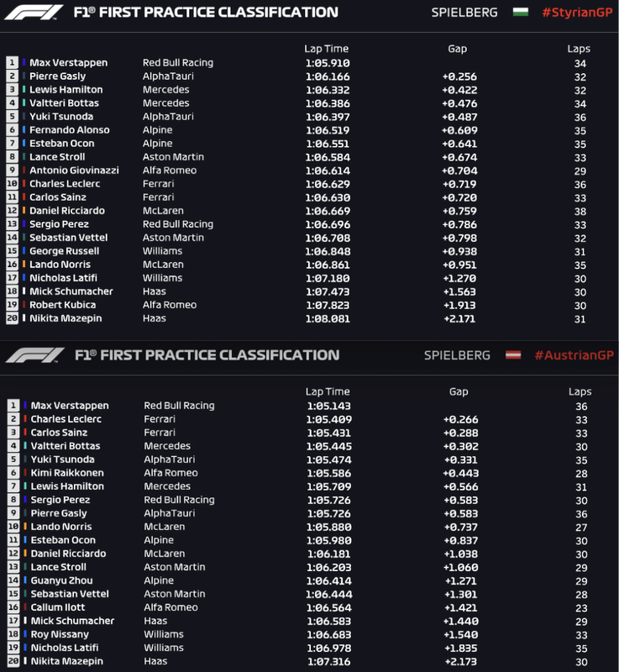Screen dimensions: 619x672
Task: Click the Laps header in the Styrian table
Action: (x=579, y=49)
